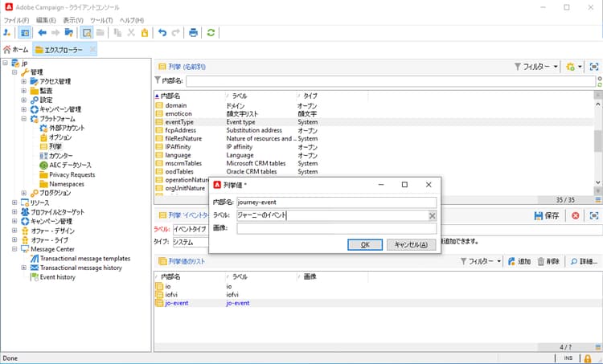Click the print icon in toolbar
Screen dimensions: 603x364
(x=193, y=33)
